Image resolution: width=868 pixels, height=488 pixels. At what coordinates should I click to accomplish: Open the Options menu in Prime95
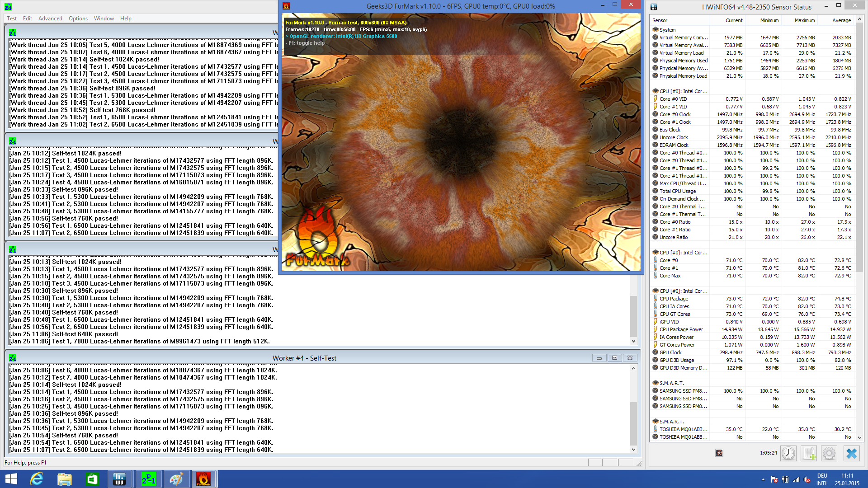78,19
